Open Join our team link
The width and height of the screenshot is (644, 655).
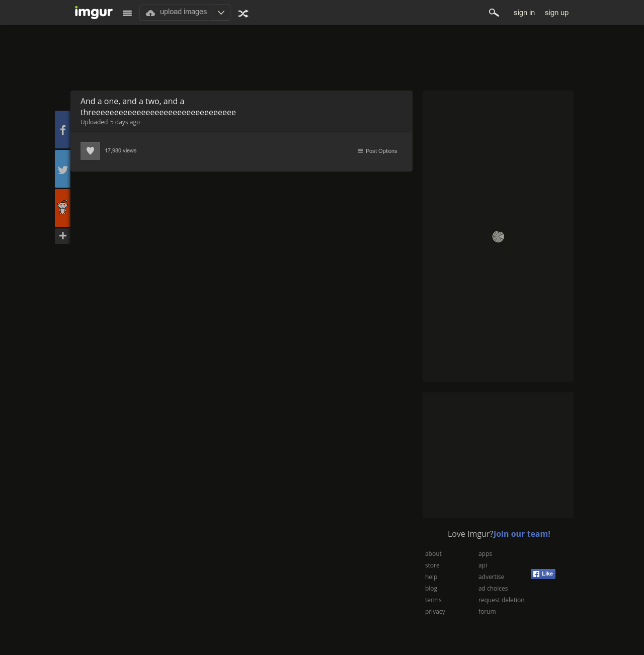522,534
